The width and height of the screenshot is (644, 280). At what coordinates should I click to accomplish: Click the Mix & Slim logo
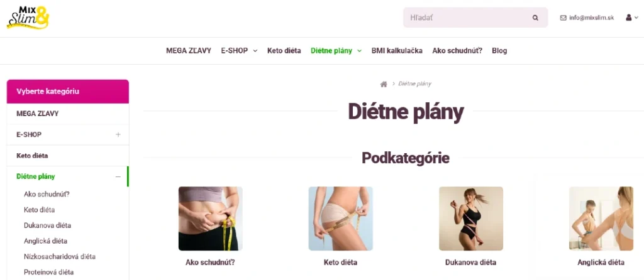pos(28,18)
